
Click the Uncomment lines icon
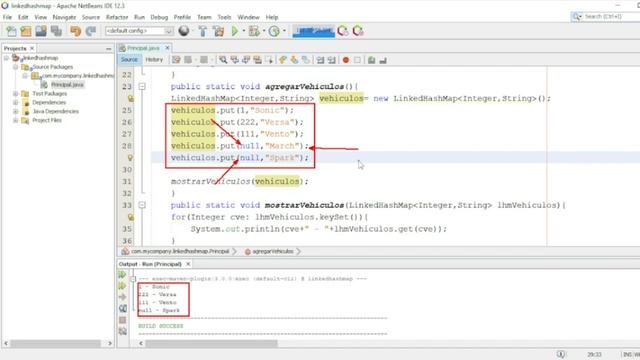(383, 60)
